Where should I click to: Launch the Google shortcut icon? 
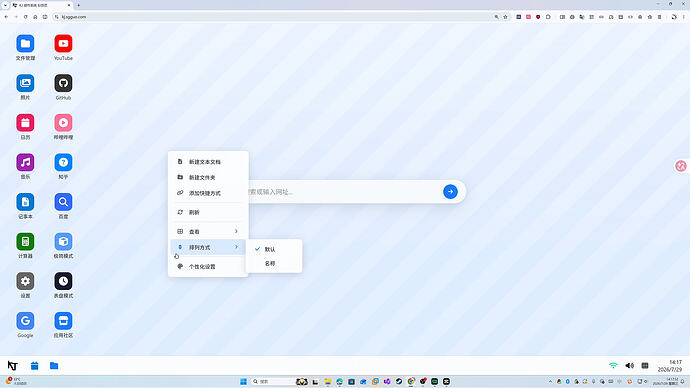26,321
